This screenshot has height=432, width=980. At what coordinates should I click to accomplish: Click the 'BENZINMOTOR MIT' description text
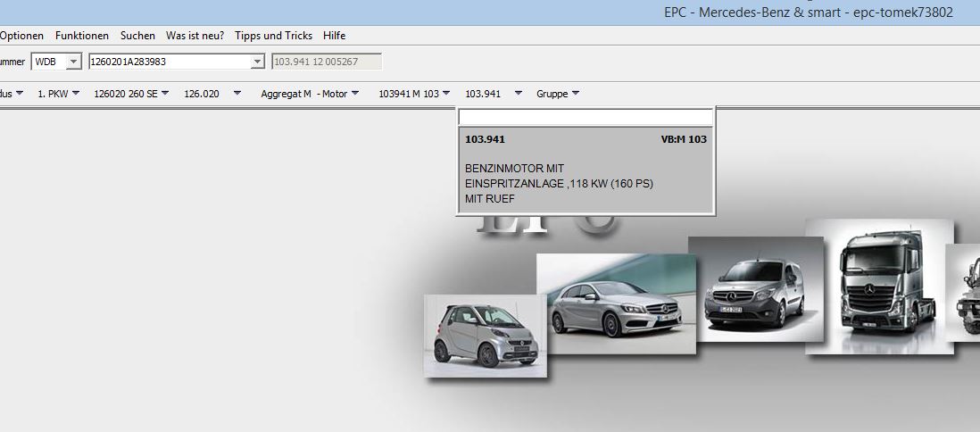pyautogui.click(x=514, y=169)
